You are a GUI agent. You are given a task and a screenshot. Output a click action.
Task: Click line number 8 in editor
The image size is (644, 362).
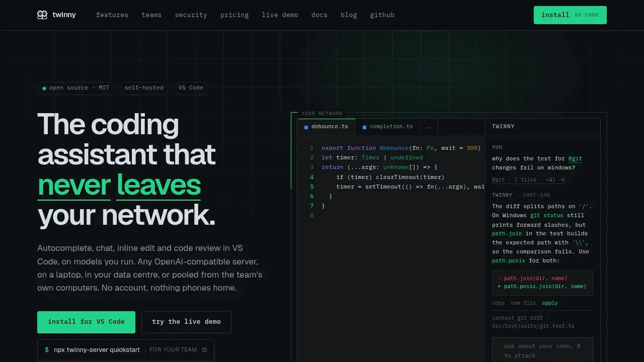pos(312,215)
